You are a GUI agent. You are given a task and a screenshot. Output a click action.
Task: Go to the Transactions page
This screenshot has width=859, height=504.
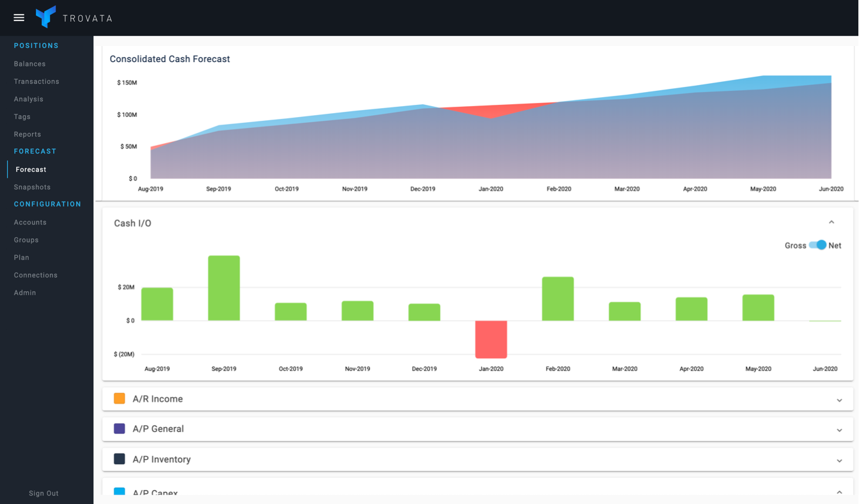[x=36, y=81]
